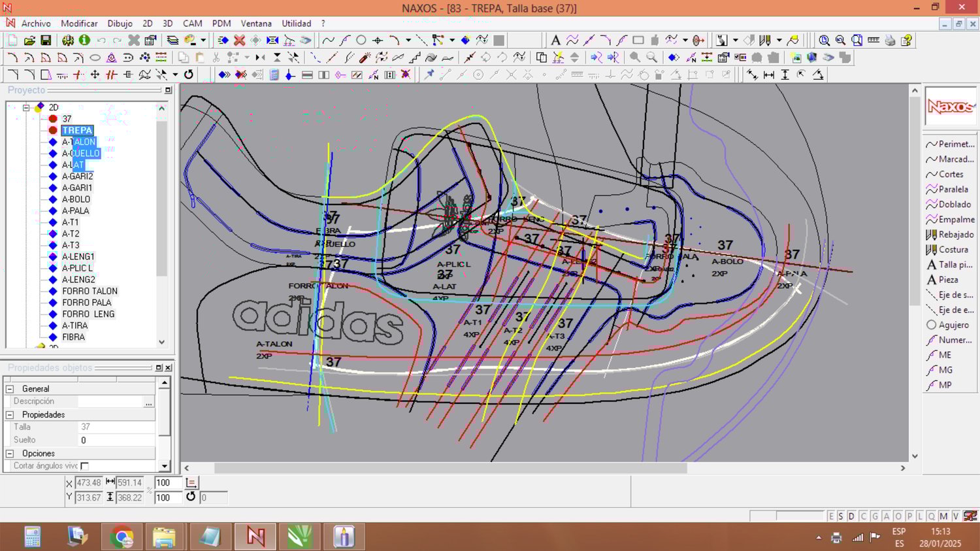Select the Rebajado line type
The height and width of the screenshot is (551, 980).
pyautogui.click(x=950, y=235)
